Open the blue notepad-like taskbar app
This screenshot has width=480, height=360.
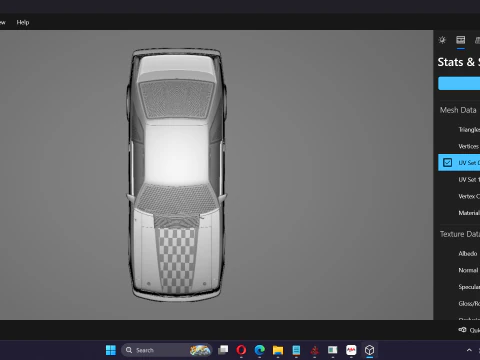[296, 350]
